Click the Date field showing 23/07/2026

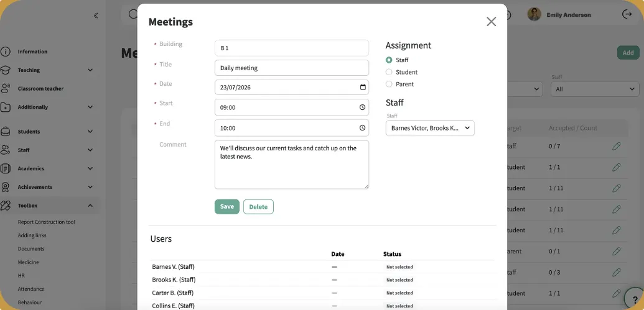(292, 87)
